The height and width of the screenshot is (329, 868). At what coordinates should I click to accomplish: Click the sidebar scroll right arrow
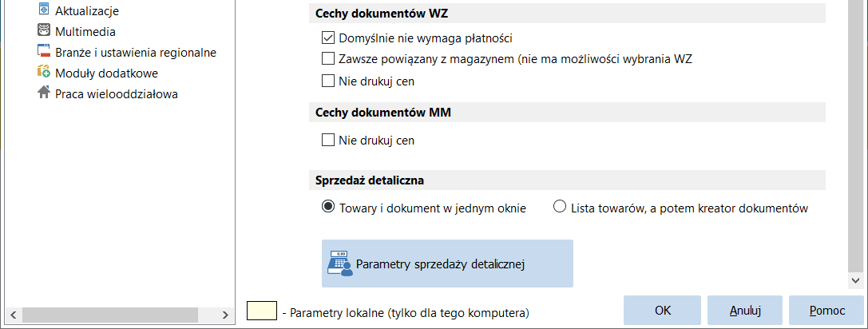pos(224,315)
